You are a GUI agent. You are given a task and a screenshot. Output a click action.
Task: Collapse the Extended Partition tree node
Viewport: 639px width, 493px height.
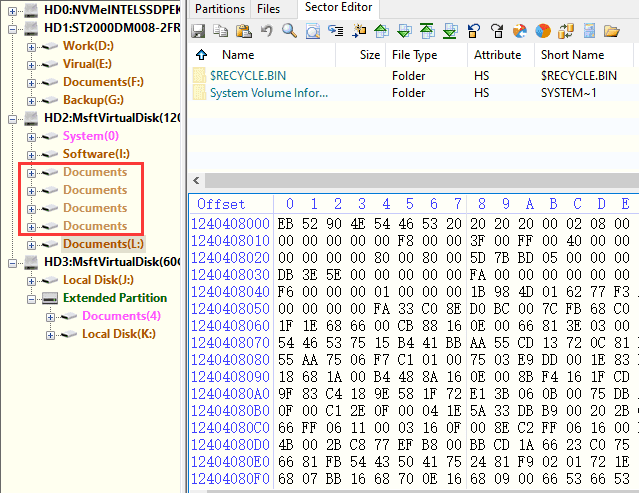click(x=32, y=298)
